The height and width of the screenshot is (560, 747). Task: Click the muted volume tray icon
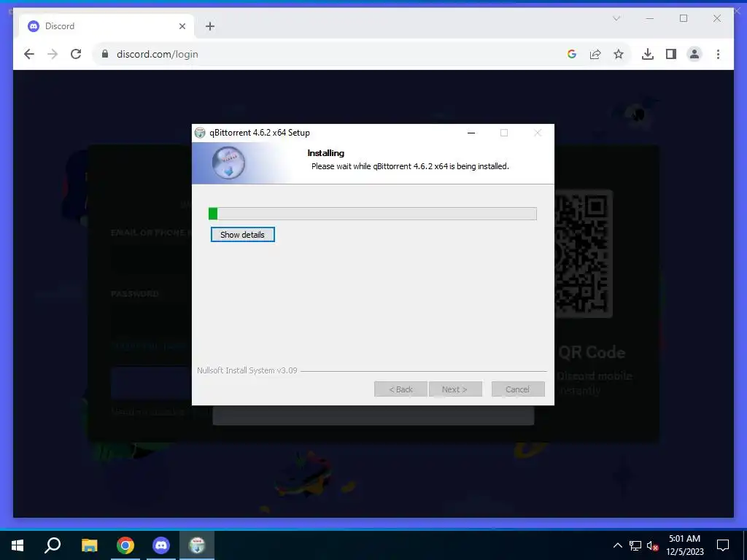click(x=652, y=545)
